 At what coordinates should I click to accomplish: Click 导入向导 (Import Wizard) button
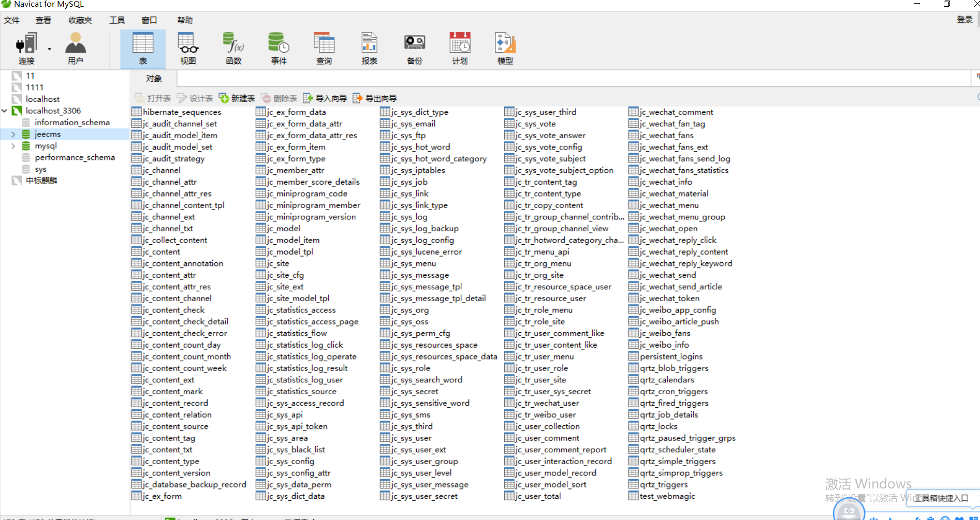[325, 98]
